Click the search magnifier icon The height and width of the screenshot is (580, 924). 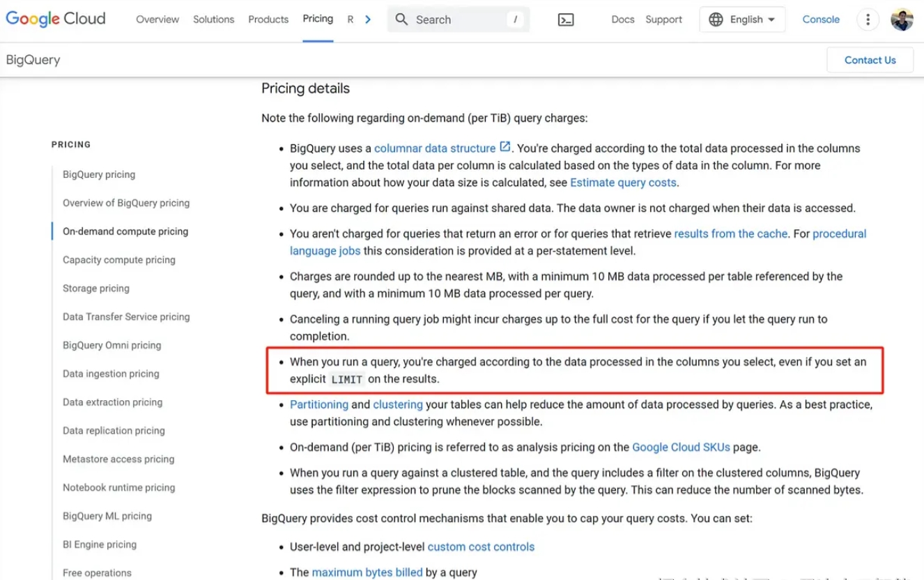point(401,20)
